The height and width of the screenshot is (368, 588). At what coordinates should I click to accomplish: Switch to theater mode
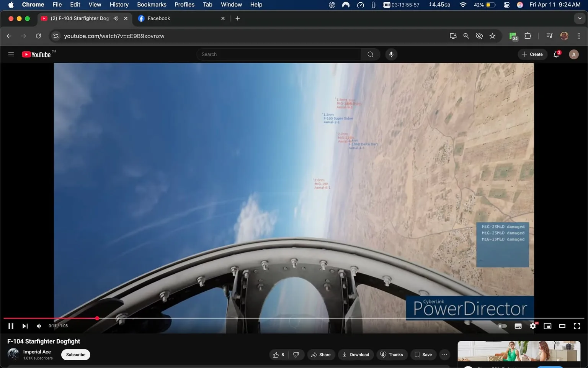tap(562, 326)
